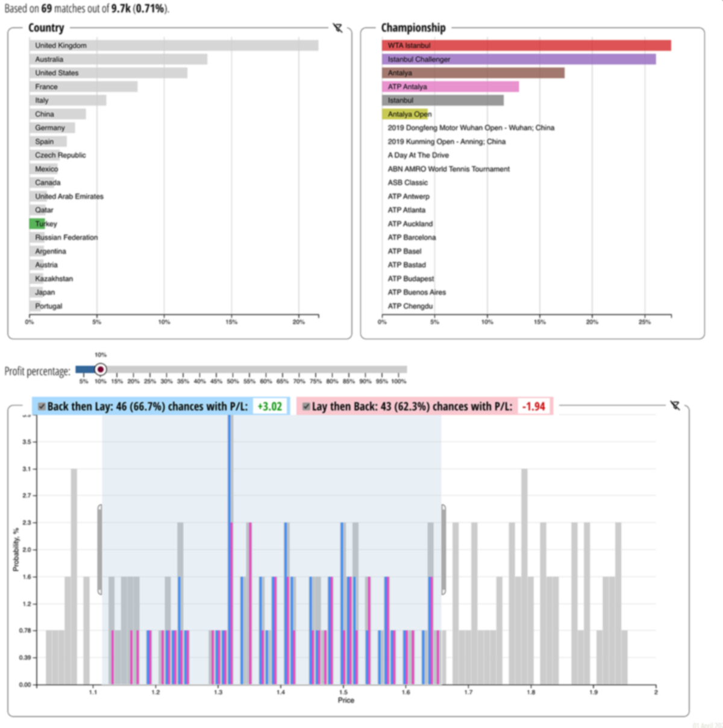Select ATP Chengdu championship row
Screen dimensions: 723x728
[x=410, y=306]
